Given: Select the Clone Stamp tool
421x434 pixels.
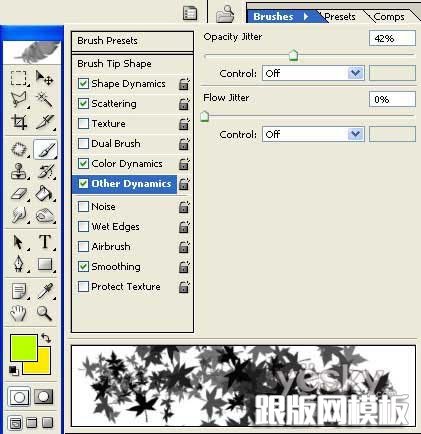Looking at the screenshot, I should [x=19, y=171].
